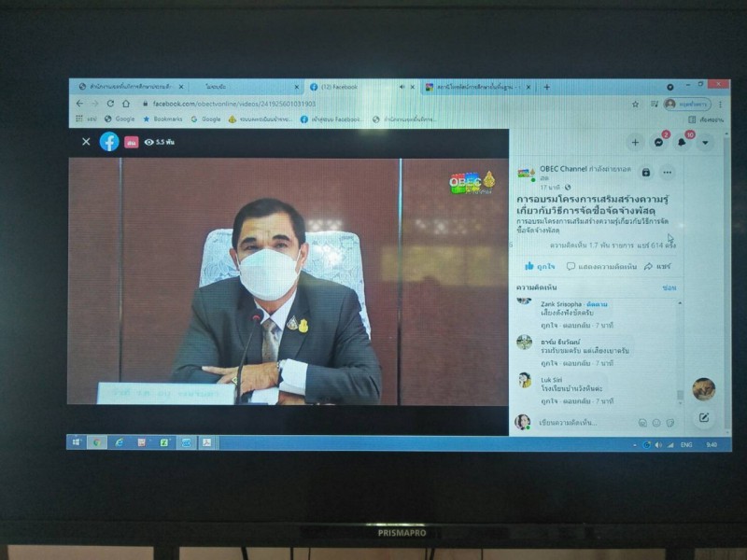Open the first Google bookmark

[120, 119]
